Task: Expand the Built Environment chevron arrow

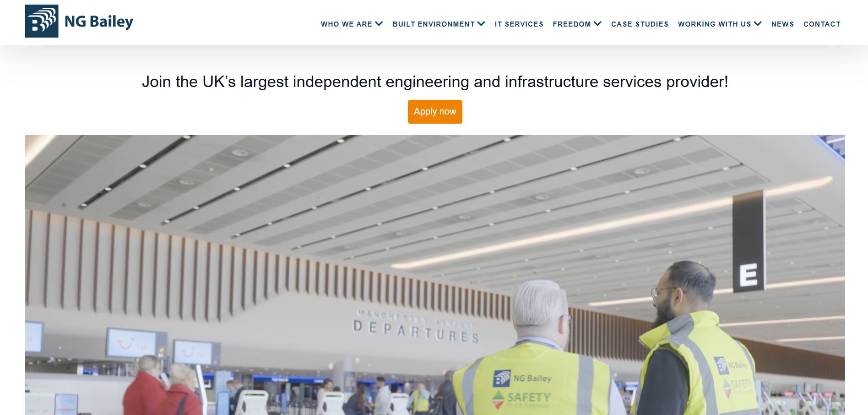Action: pyautogui.click(x=481, y=24)
